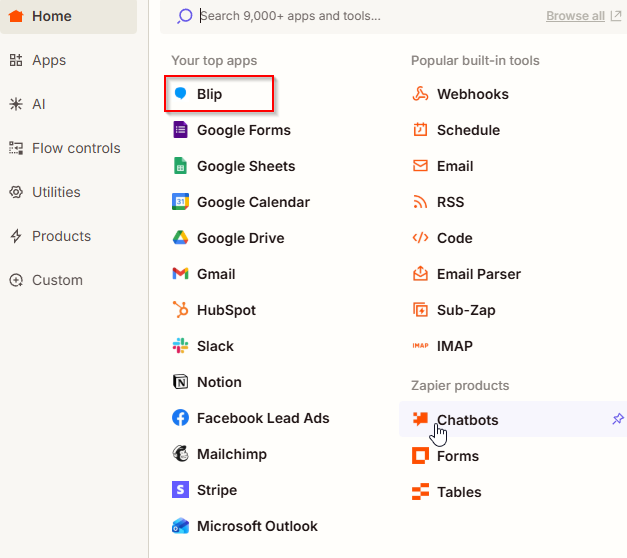
Task: Open the Browse all link
Action: pyautogui.click(x=575, y=16)
